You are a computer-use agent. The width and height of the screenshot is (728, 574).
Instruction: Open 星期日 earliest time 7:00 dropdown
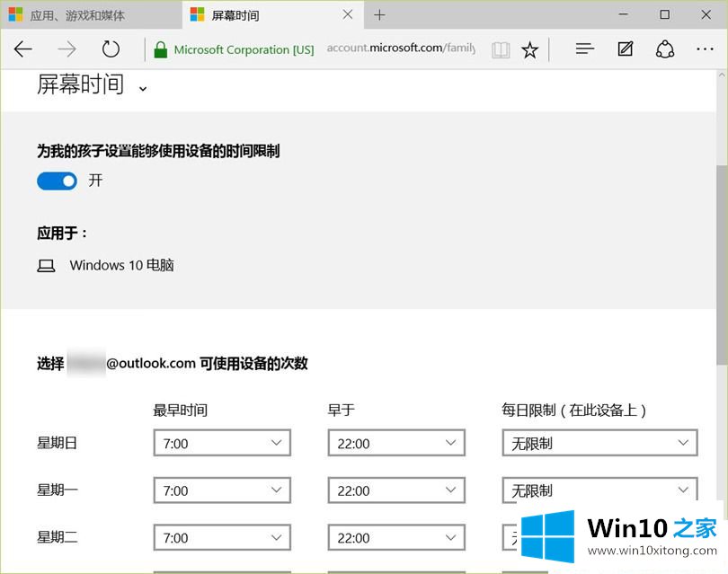[x=222, y=443]
